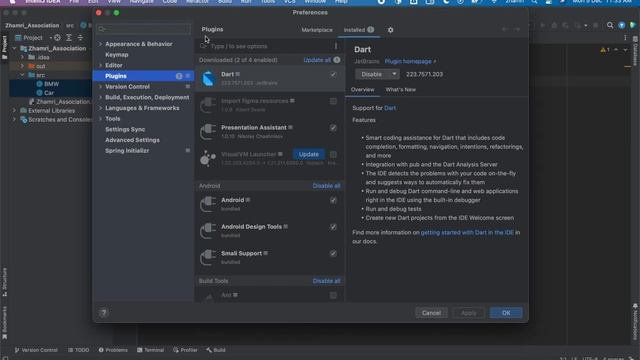The height and width of the screenshot is (360, 640).
Task: Toggle the Dart plugin checkbox
Action: (333, 75)
